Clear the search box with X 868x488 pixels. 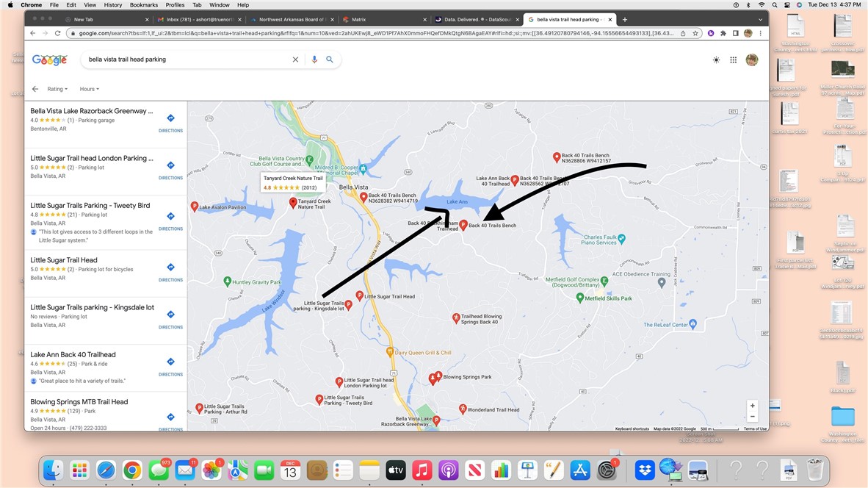tap(296, 60)
